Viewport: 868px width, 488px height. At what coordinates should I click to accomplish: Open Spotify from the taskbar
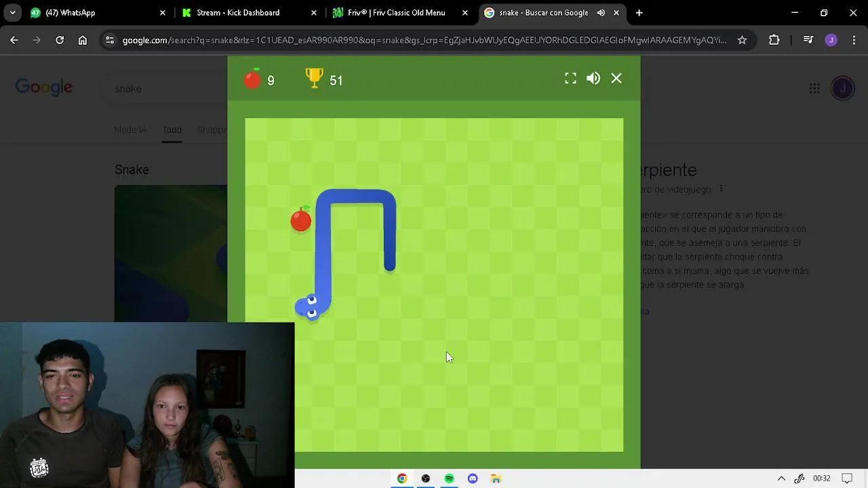tap(449, 479)
